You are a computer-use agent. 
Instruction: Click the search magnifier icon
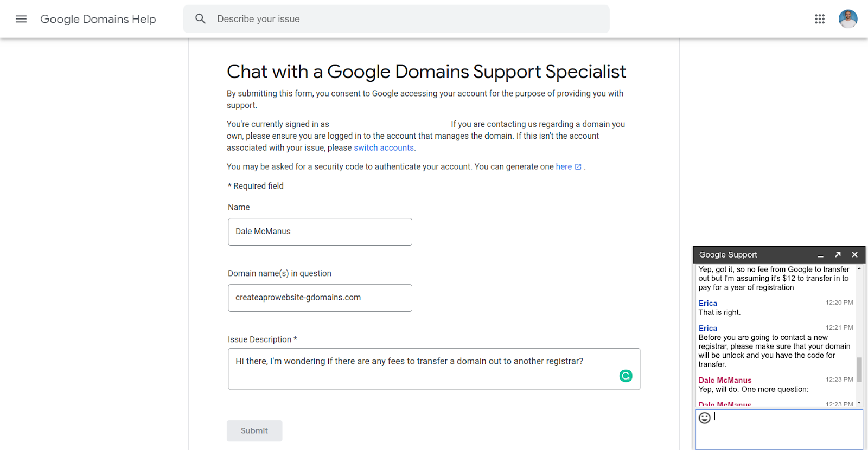[x=201, y=19]
